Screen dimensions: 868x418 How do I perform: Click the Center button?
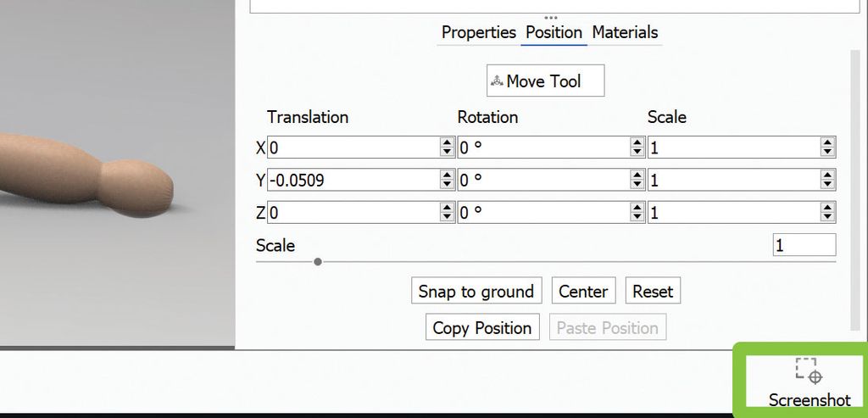pos(583,291)
